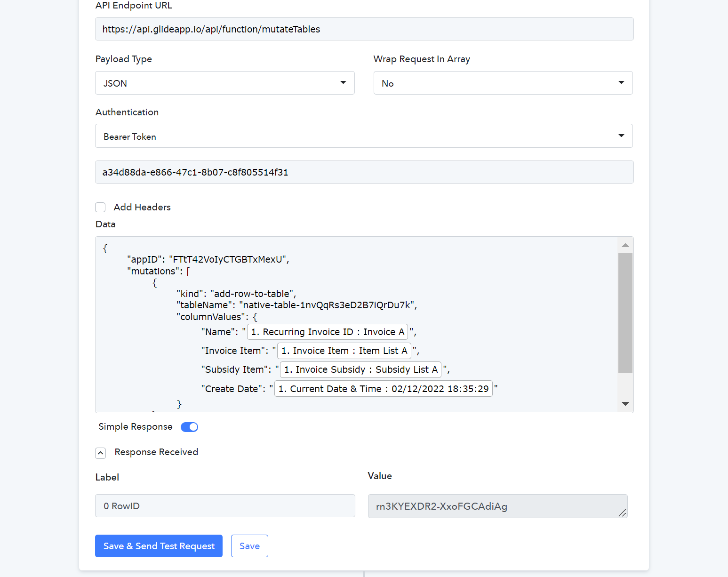Image resolution: width=728 pixels, height=577 pixels.
Task: Click the "columnValues": { line
Action: click(217, 317)
